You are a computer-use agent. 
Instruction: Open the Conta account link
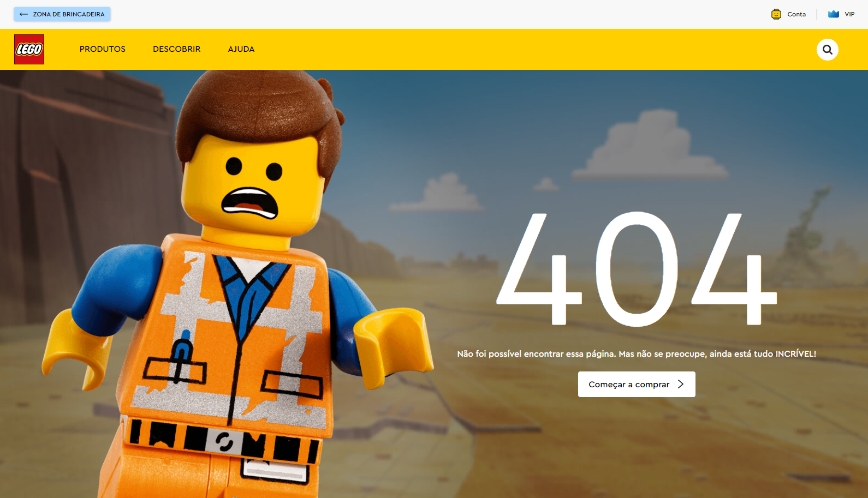click(x=789, y=14)
